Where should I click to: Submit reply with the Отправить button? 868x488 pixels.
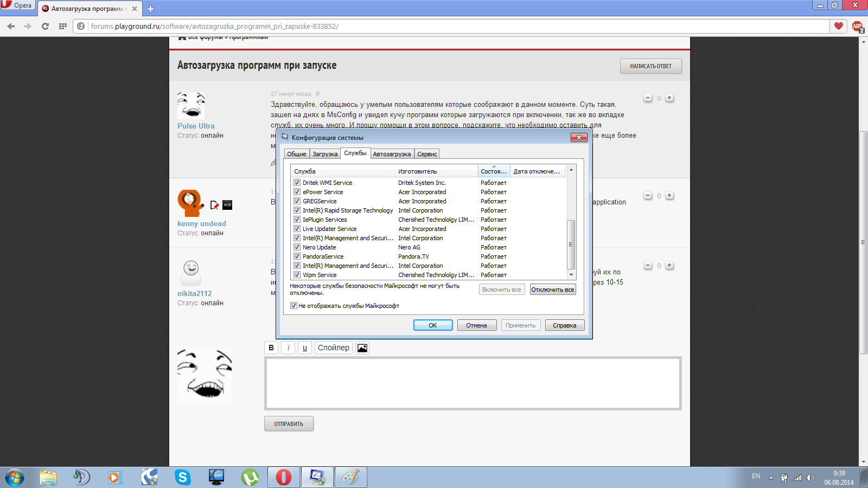click(x=289, y=424)
